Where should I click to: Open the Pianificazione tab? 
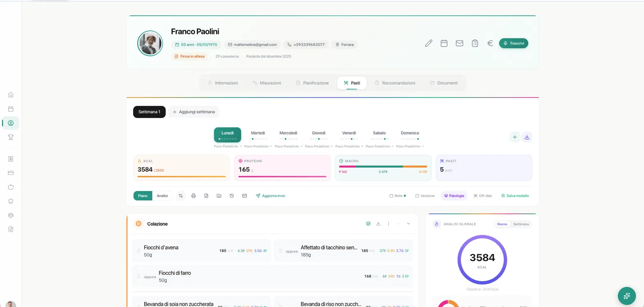coord(313,83)
